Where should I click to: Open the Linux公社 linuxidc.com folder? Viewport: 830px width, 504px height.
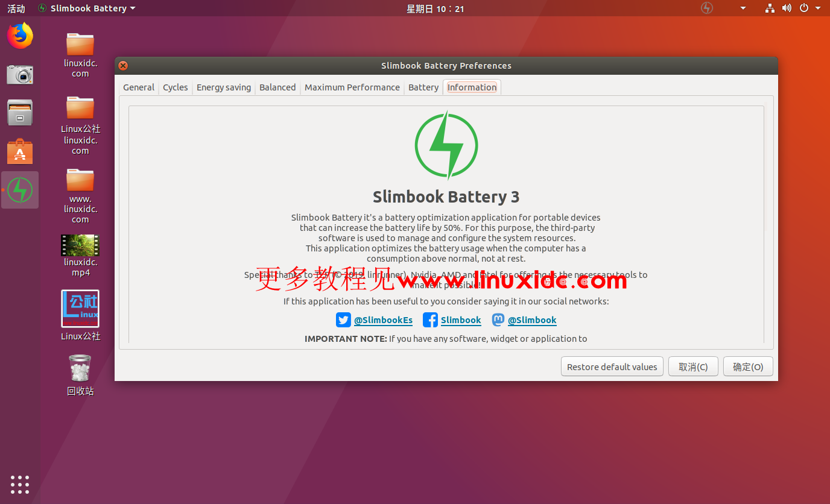click(x=80, y=125)
